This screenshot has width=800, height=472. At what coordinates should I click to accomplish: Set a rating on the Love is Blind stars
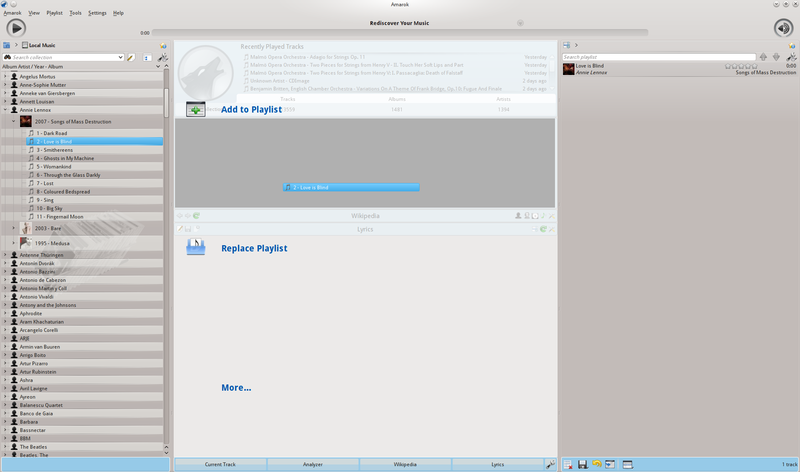pos(741,66)
